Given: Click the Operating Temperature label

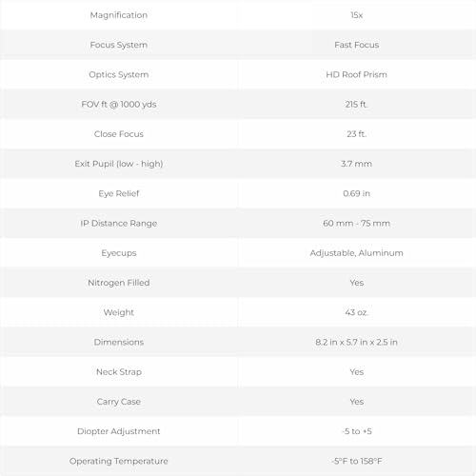Looking at the screenshot, I should pyautogui.click(x=119, y=461).
